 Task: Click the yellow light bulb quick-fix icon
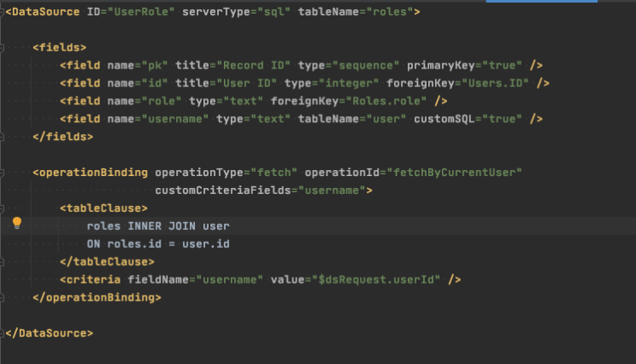16,224
